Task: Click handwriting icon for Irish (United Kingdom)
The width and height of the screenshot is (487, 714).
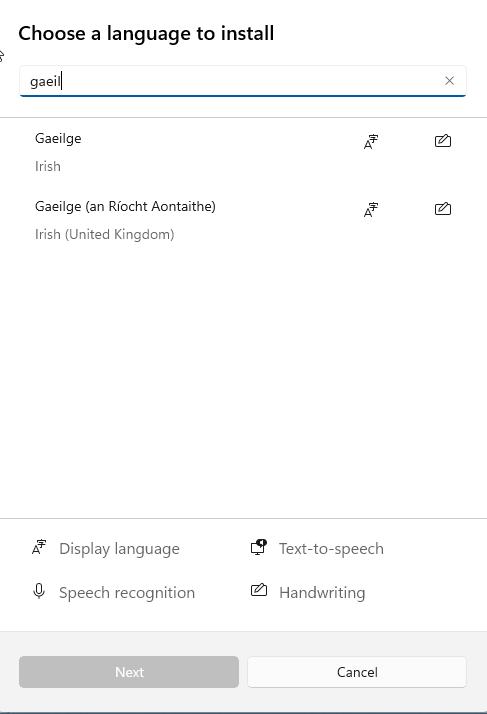Action: [x=443, y=209]
